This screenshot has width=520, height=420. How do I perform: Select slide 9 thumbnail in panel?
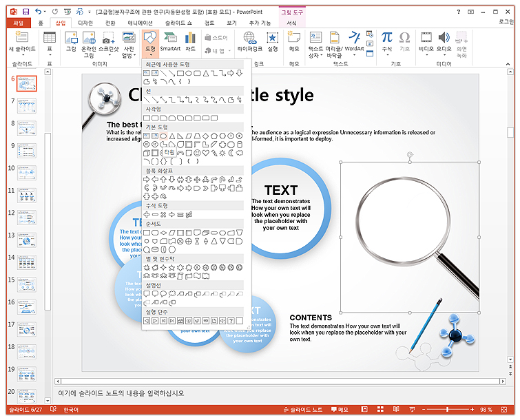(27, 151)
